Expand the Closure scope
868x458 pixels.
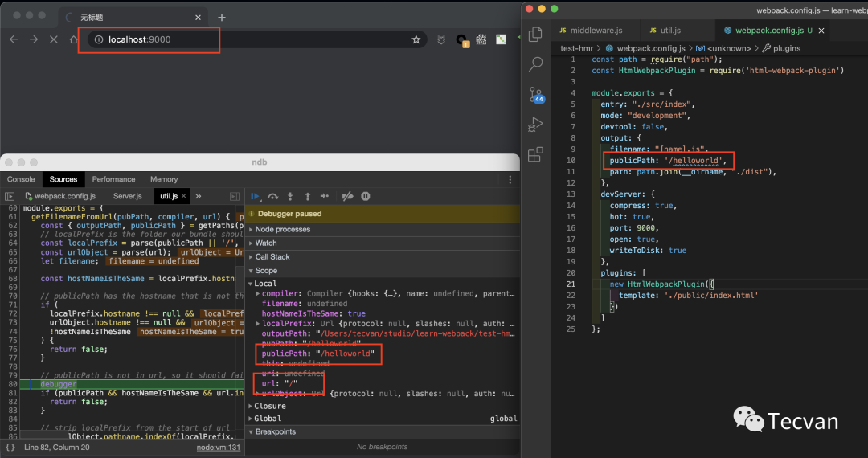tap(269, 406)
